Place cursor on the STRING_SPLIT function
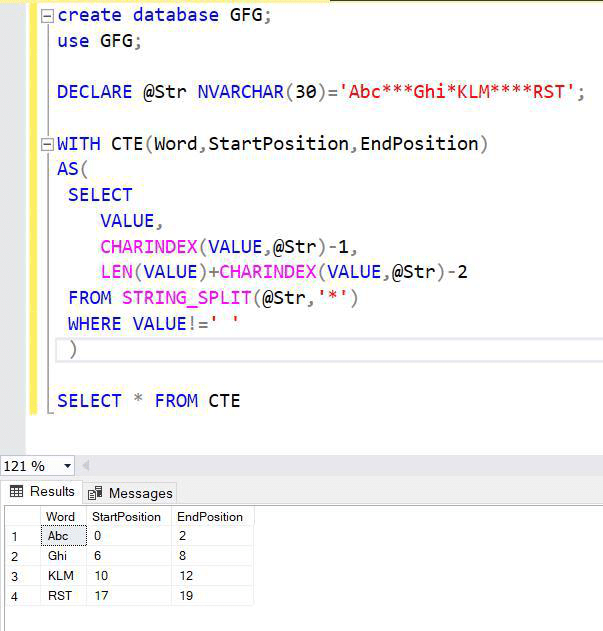The image size is (603, 631). click(187, 298)
